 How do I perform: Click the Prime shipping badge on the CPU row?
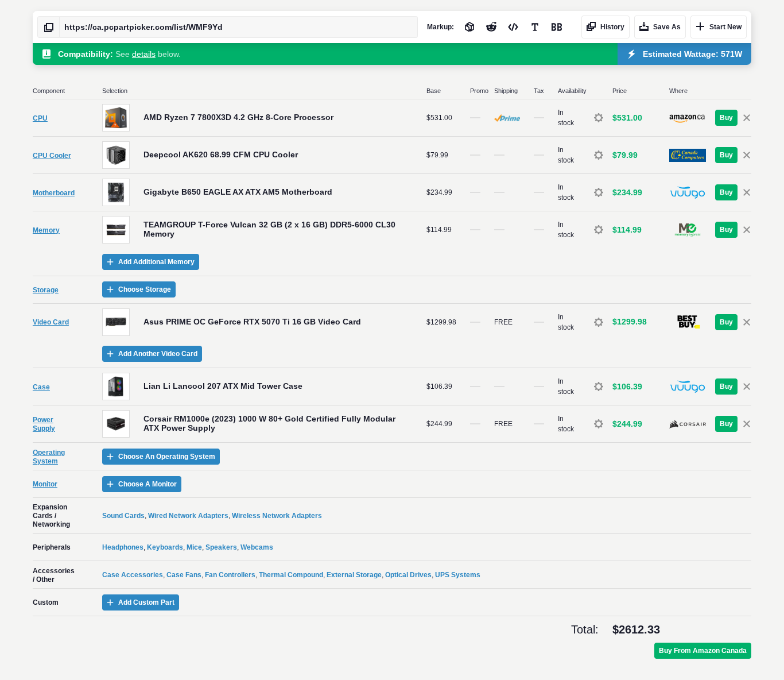tap(507, 118)
